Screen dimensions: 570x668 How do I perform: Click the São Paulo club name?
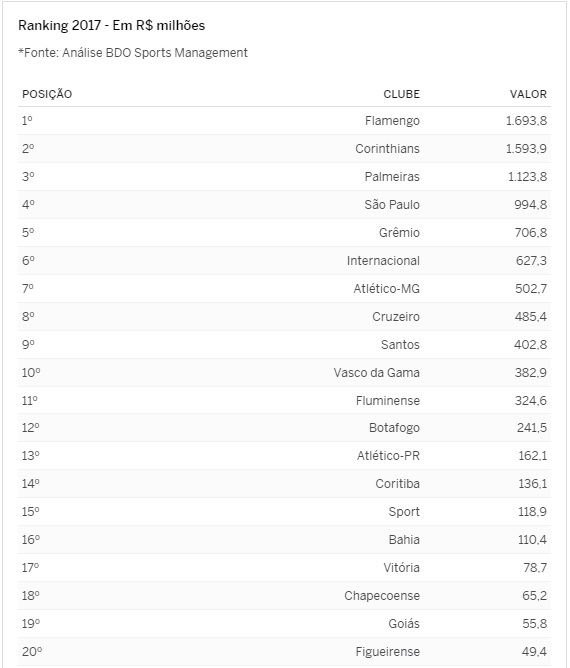pyautogui.click(x=392, y=204)
